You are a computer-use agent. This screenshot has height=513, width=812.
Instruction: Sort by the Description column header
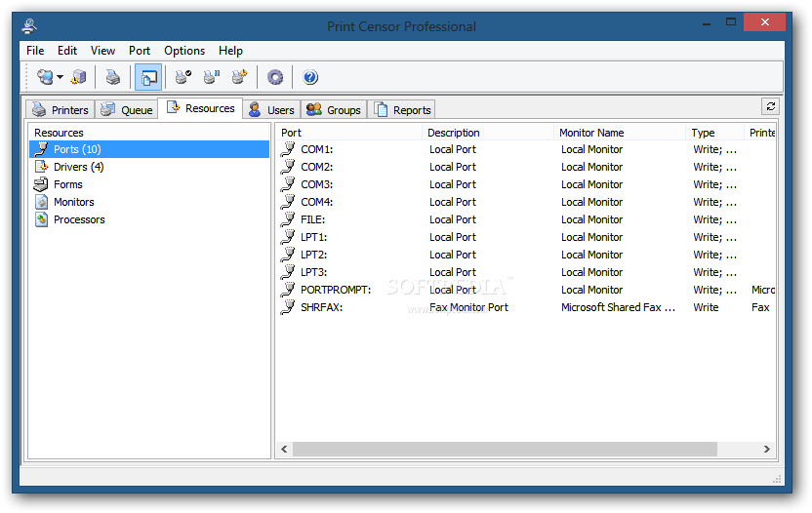pos(488,133)
